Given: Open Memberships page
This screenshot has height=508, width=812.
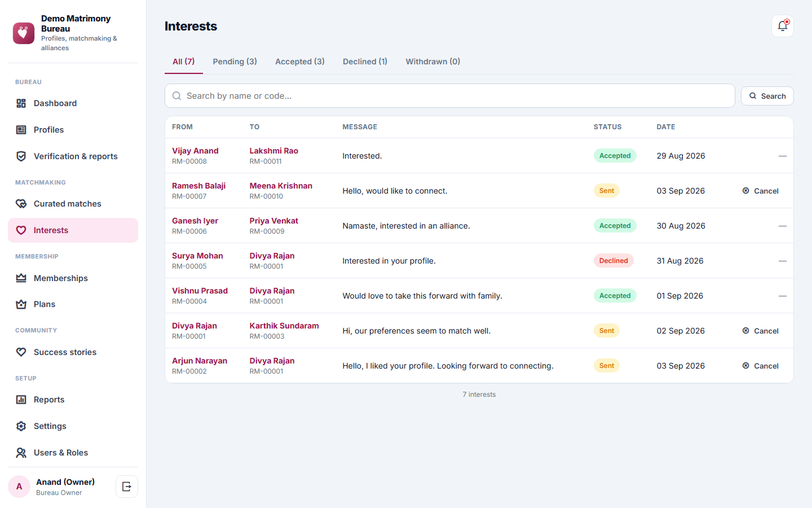Looking at the screenshot, I should tap(73, 278).
